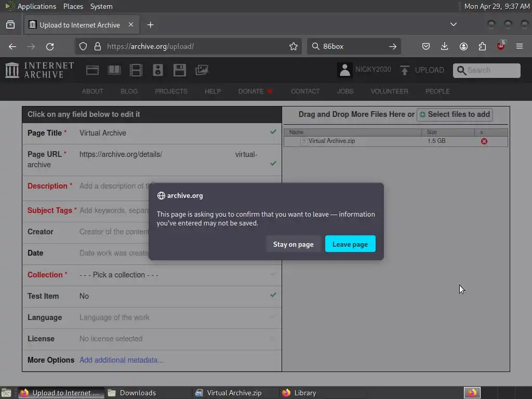Switch to Downloads window in taskbar
The height and width of the screenshot is (399, 532).
coord(149,393)
